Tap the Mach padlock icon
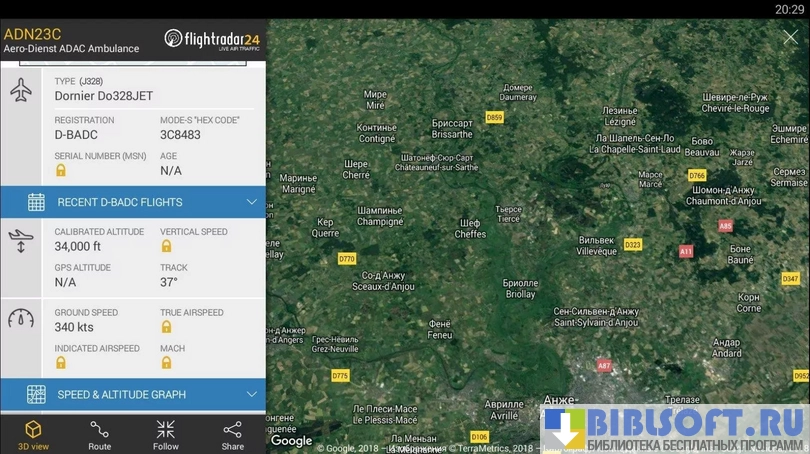 166,363
